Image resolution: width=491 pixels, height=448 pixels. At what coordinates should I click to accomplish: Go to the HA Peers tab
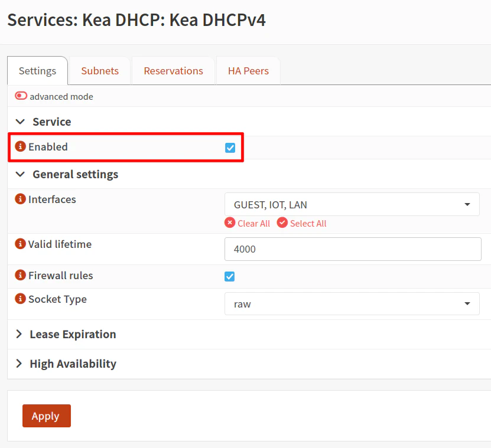248,71
